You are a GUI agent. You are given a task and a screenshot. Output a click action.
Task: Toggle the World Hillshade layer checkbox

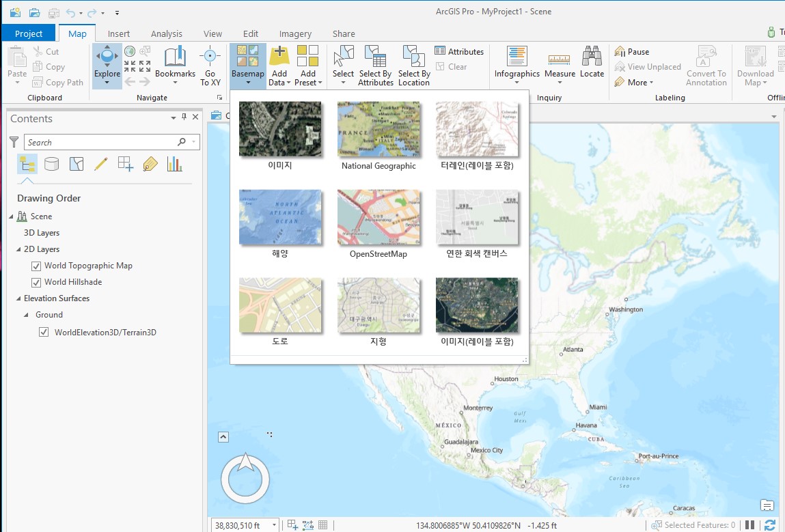point(36,282)
